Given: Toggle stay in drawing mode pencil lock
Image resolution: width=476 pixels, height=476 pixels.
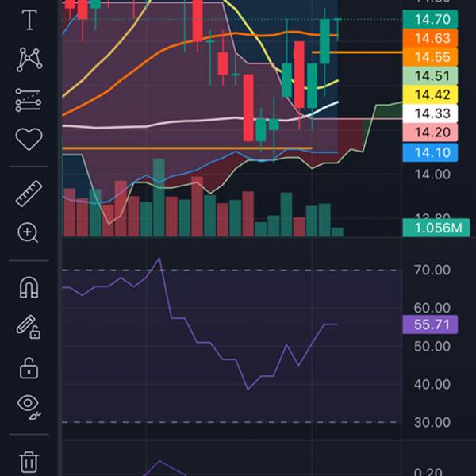Looking at the screenshot, I should point(29,327).
